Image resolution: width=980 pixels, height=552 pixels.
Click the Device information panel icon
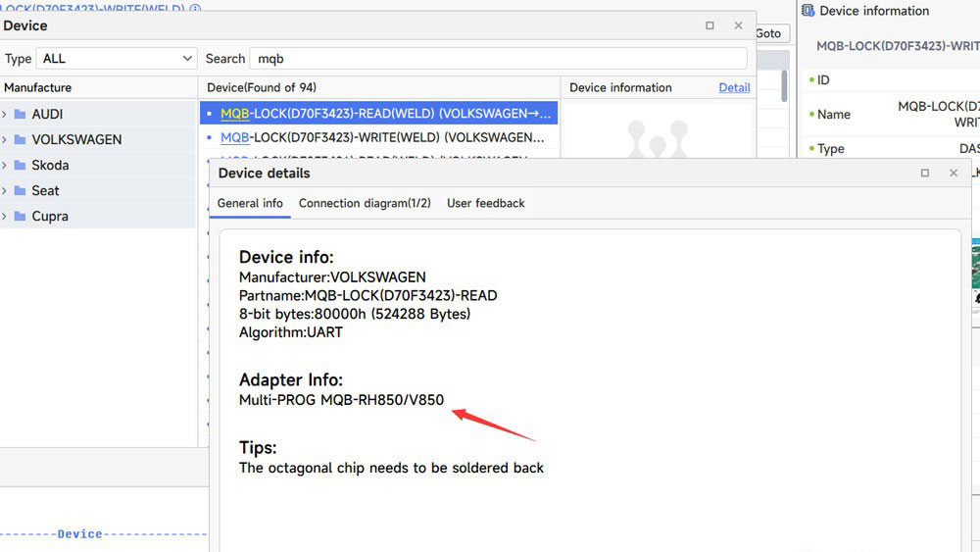(808, 11)
